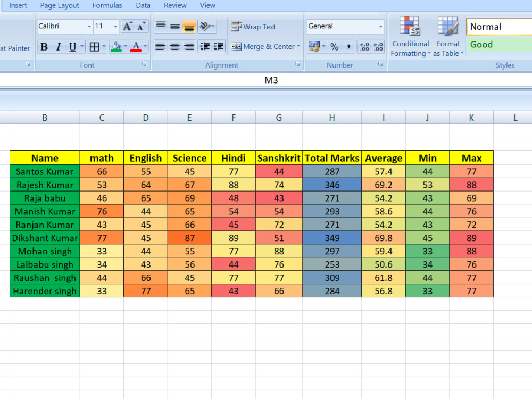Click Merge & Center button
532x399 pixels.
[263, 46]
